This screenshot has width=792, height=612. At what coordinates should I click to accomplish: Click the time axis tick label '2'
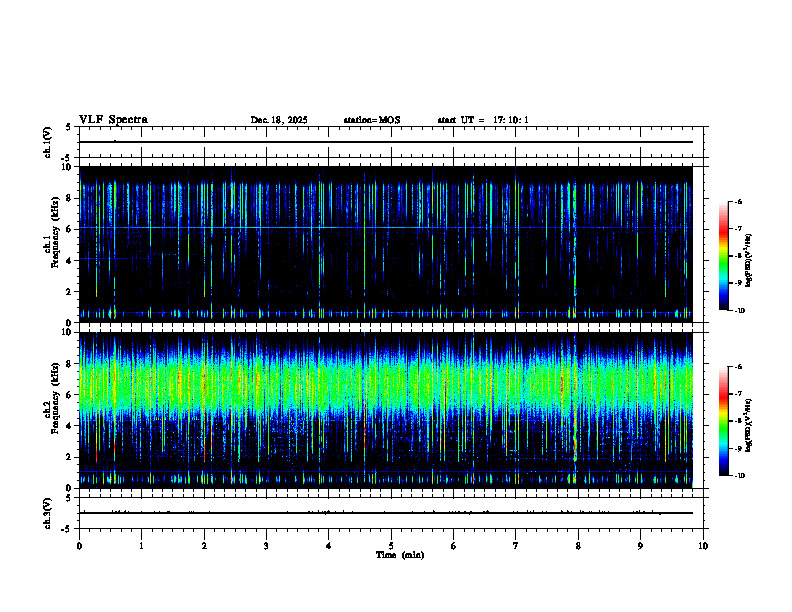click(204, 546)
